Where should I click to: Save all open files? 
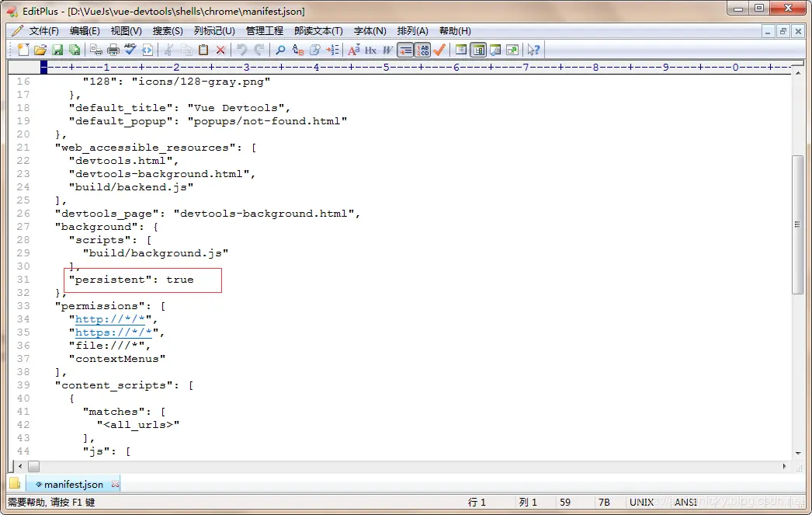pos(75,50)
